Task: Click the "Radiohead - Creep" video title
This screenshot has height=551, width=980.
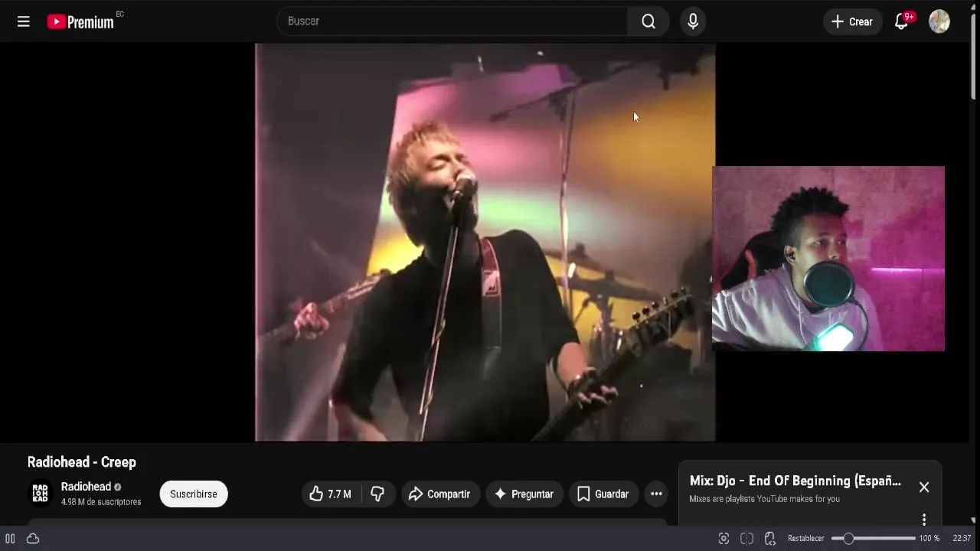Action: (82, 462)
